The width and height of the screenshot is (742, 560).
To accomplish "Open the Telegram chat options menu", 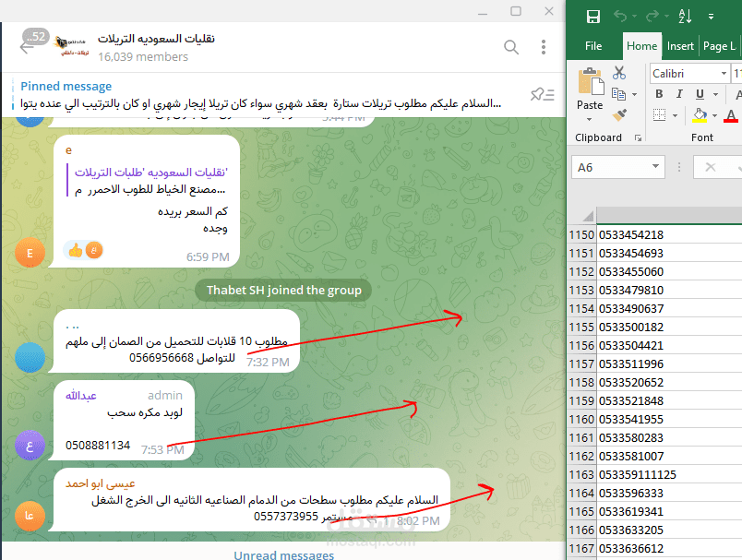I will [543, 46].
